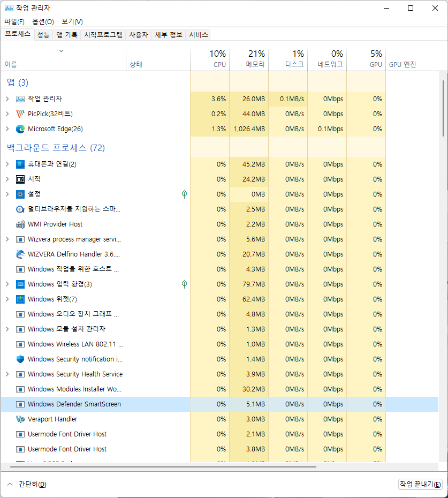Viewport: 448px width, 498px height.
Task: Click the 작업 관리자 process icon
Action: pyautogui.click(x=20, y=99)
